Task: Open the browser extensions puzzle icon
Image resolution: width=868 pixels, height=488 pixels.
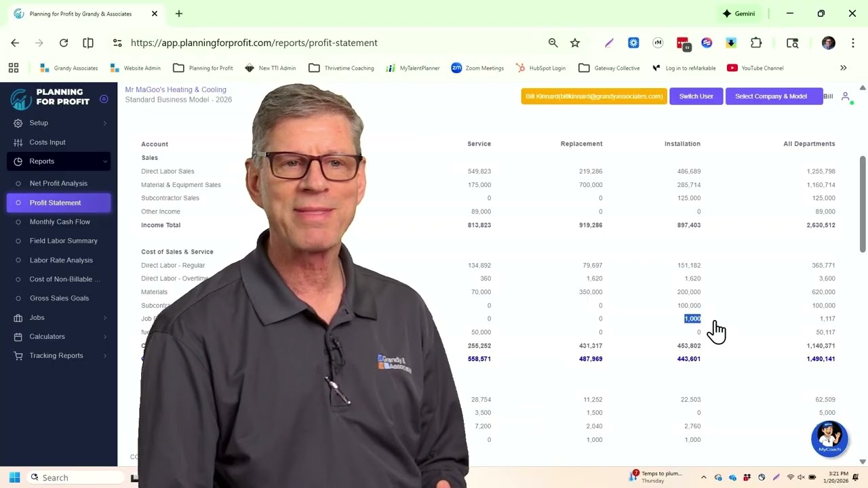Action: [x=756, y=43]
